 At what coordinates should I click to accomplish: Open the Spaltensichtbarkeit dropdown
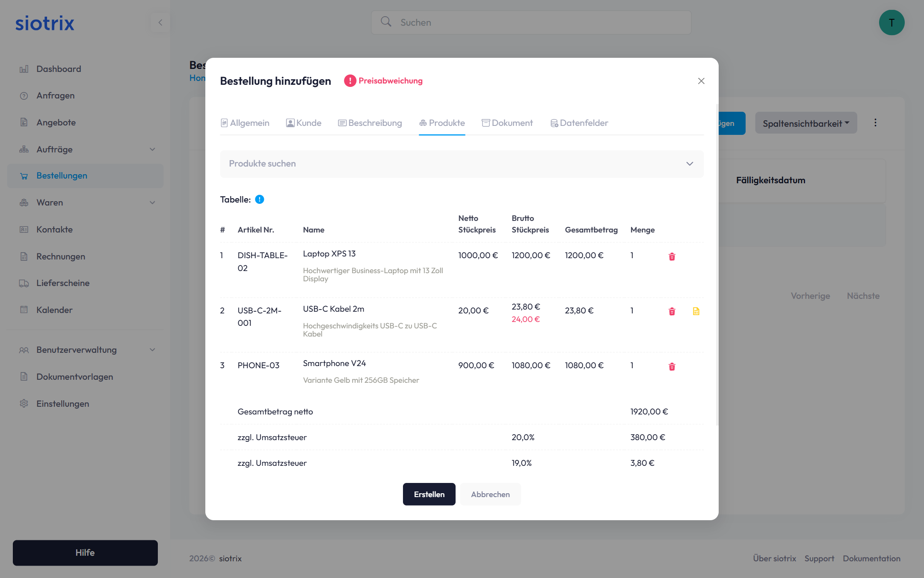pos(806,123)
